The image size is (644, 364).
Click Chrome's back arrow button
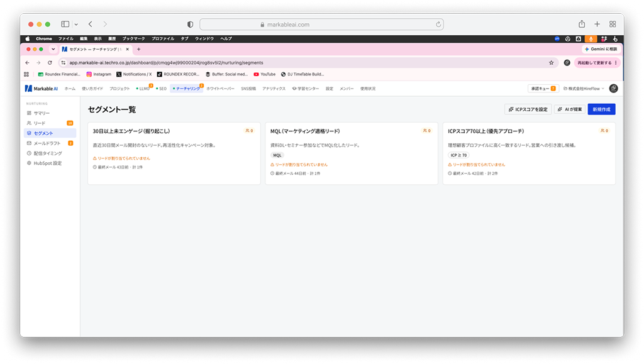(27, 63)
